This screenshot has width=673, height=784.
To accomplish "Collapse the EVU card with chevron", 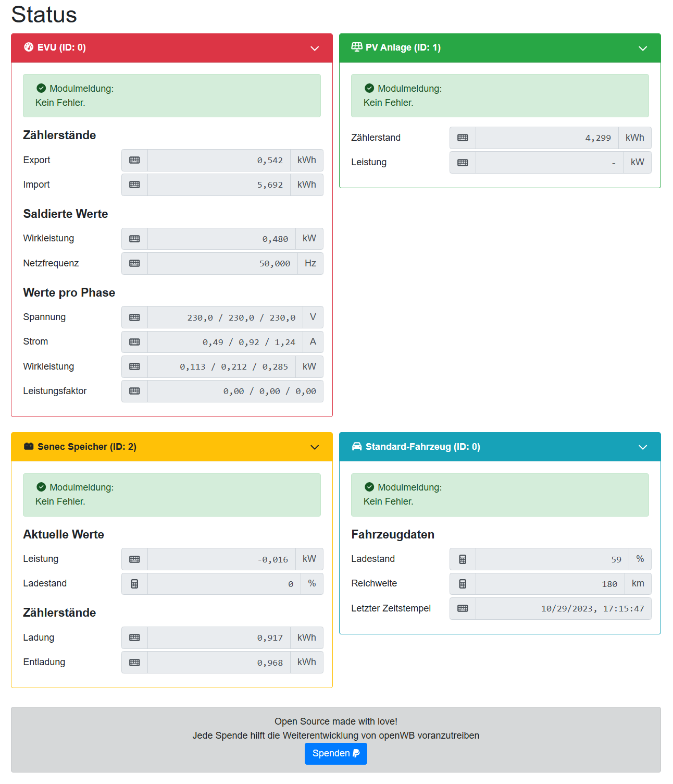I will click(315, 48).
